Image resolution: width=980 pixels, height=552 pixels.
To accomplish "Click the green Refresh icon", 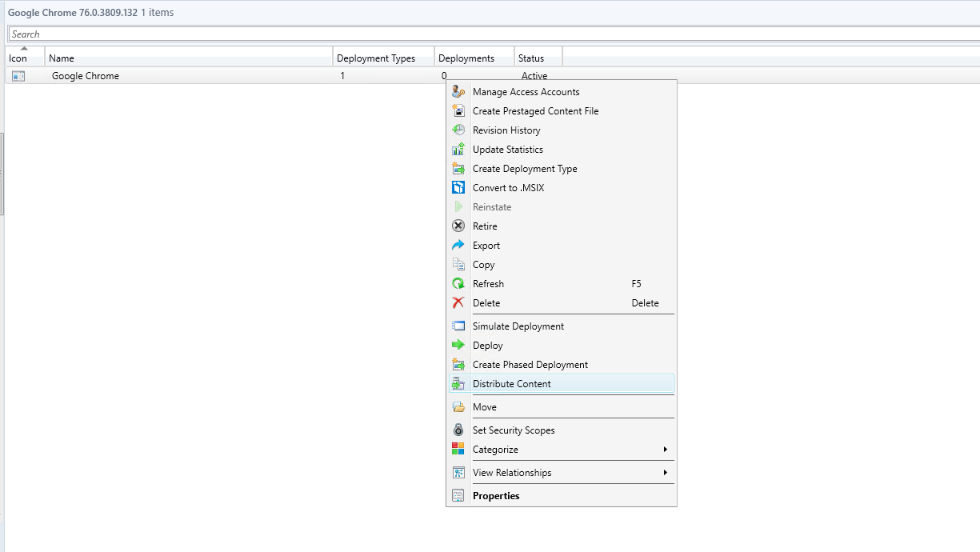I will (458, 284).
